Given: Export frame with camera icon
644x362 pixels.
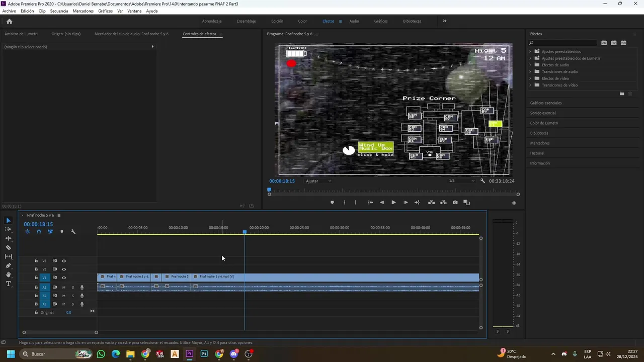Looking at the screenshot, I should (x=455, y=203).
